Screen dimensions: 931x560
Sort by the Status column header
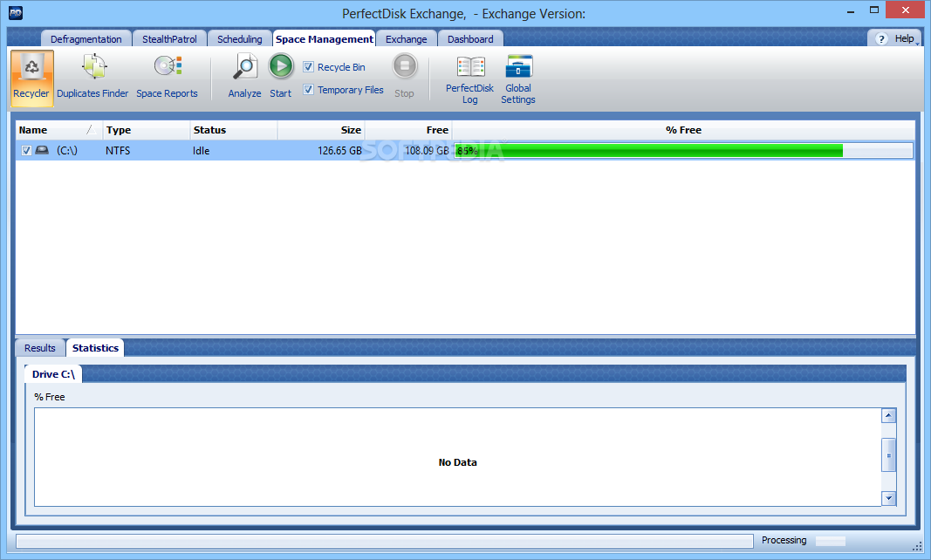pos(233,130)
